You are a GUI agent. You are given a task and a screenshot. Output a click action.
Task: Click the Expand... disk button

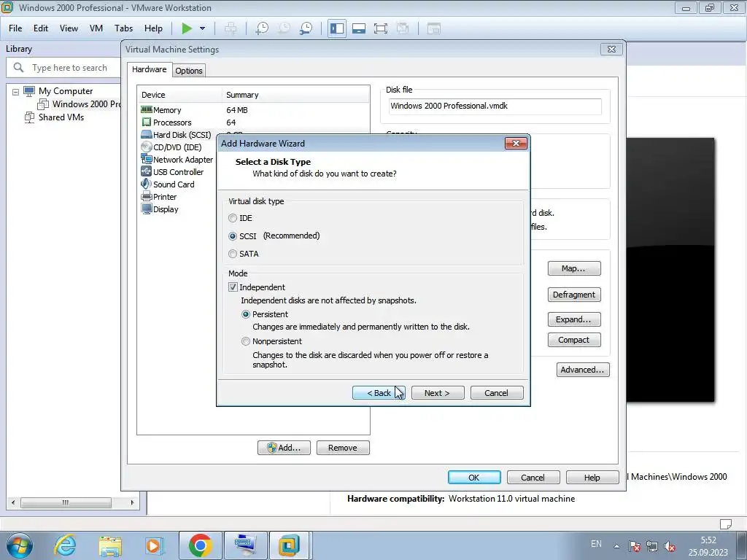tap(574, 319)
